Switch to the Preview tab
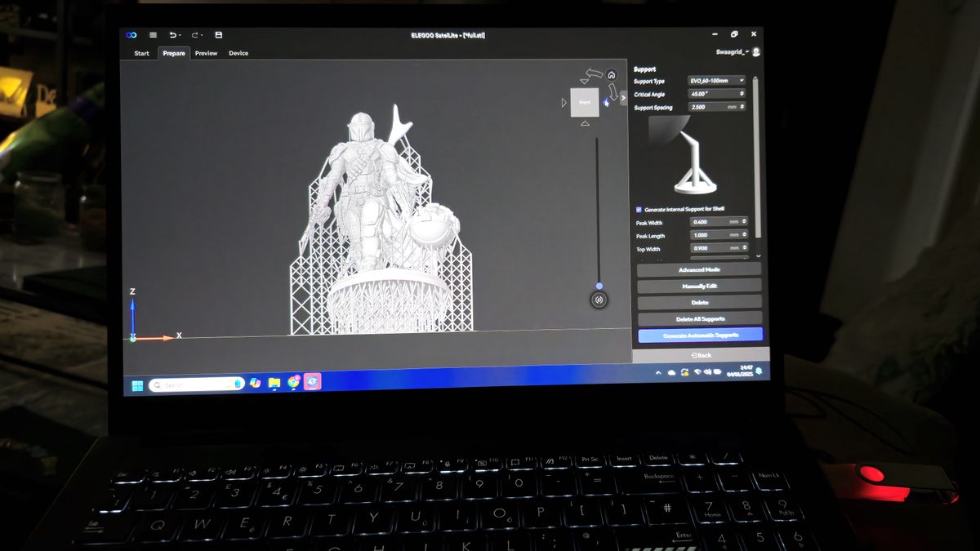980x551 pixels. tap(207, 54)
